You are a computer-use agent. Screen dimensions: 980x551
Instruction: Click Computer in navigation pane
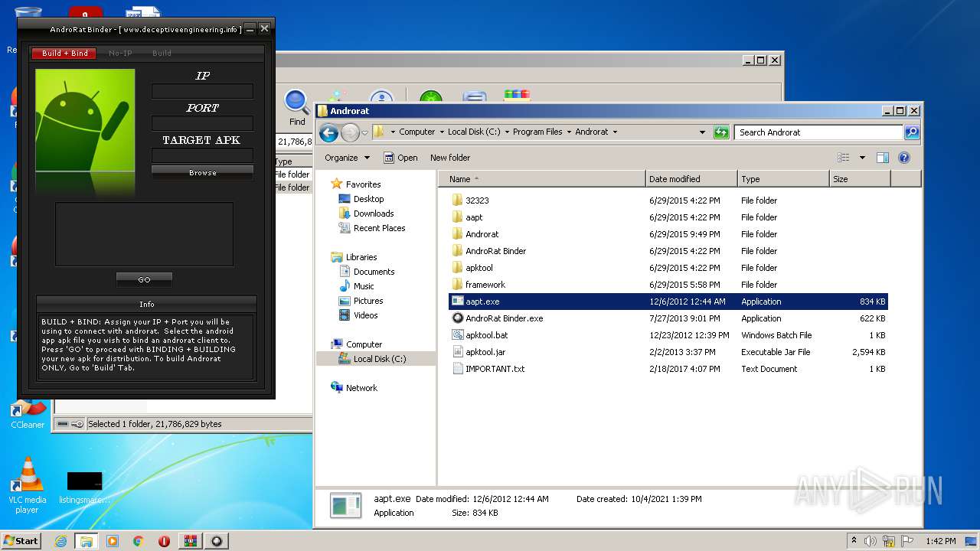tap(364, 344)
